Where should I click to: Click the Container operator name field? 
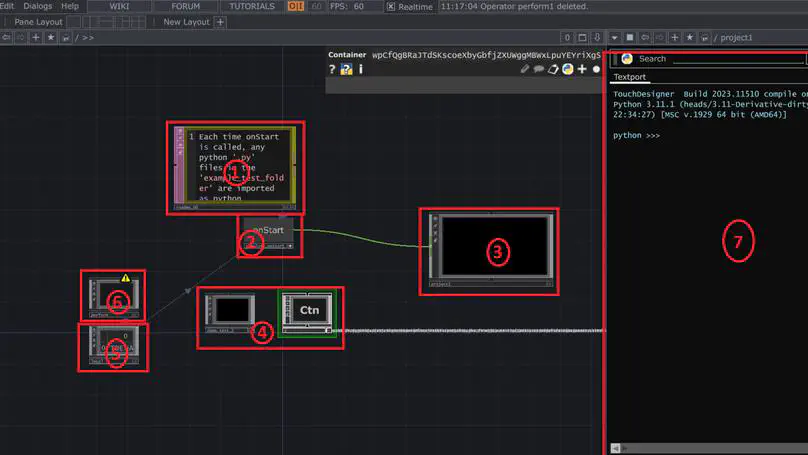486,55
